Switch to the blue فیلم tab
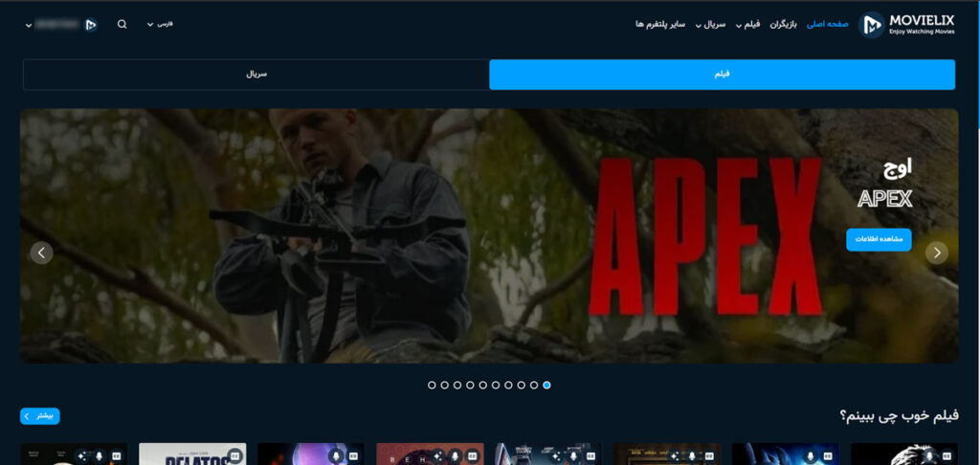This screenshot has height=465, width=980. coord(722,75)
